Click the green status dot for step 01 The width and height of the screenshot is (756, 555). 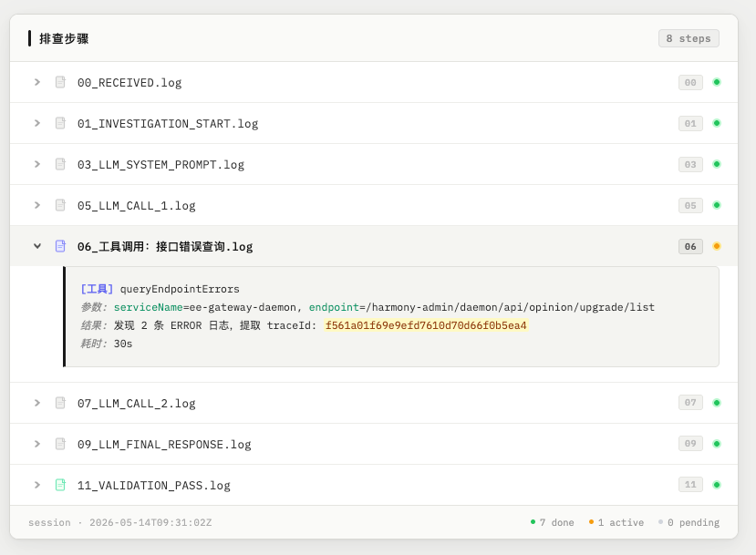pos(717,123)
